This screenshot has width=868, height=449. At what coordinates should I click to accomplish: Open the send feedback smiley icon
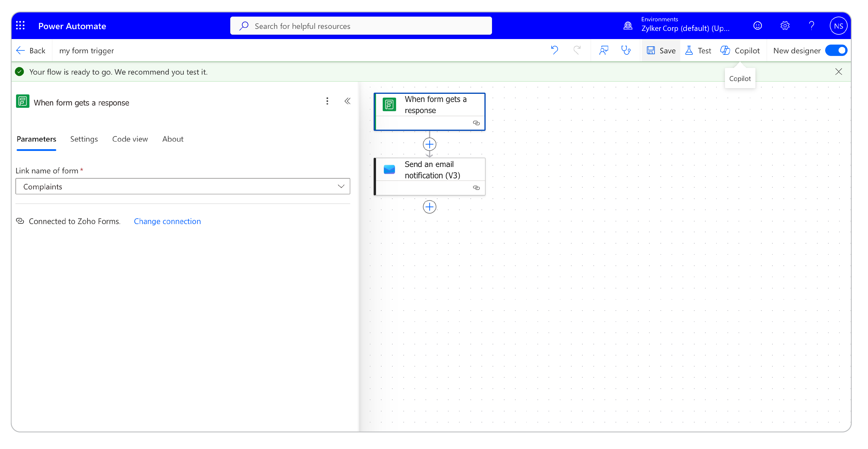pos(757,26)
